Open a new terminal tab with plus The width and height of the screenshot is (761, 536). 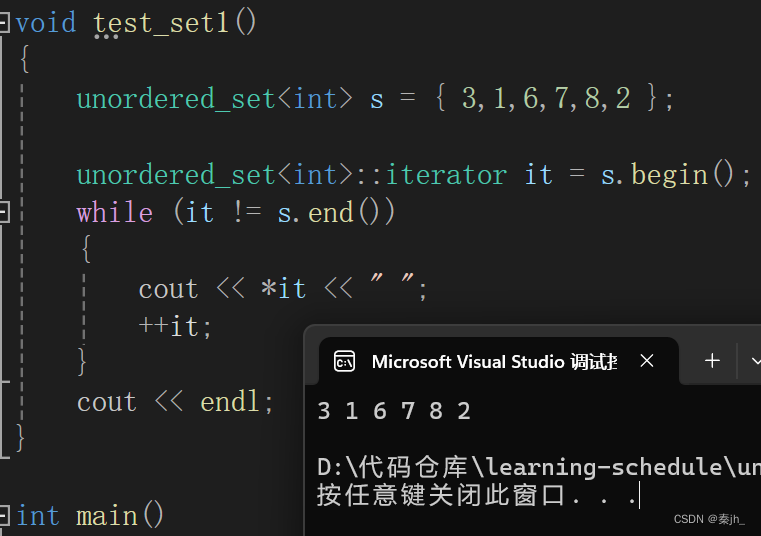(x=712, y=361)
